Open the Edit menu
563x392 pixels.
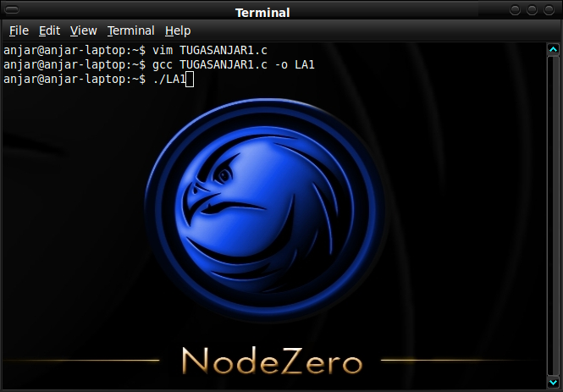coord(49,30)
